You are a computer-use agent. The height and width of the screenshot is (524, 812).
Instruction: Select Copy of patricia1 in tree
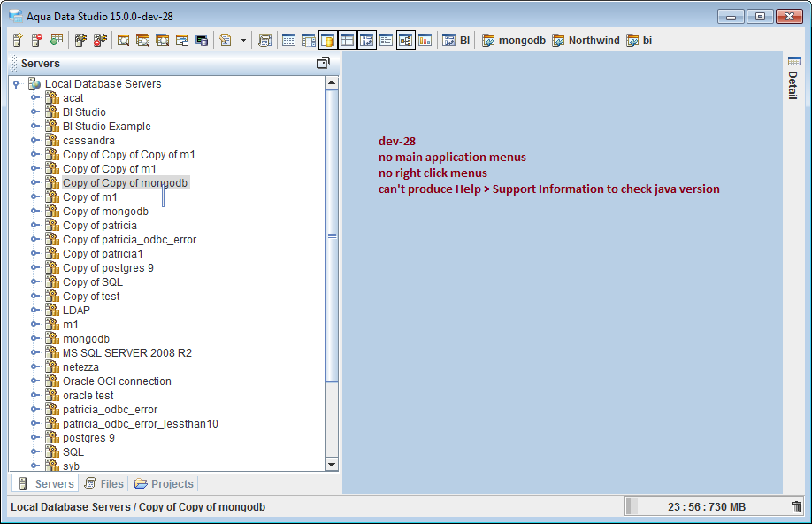click(x=103, y=254)
